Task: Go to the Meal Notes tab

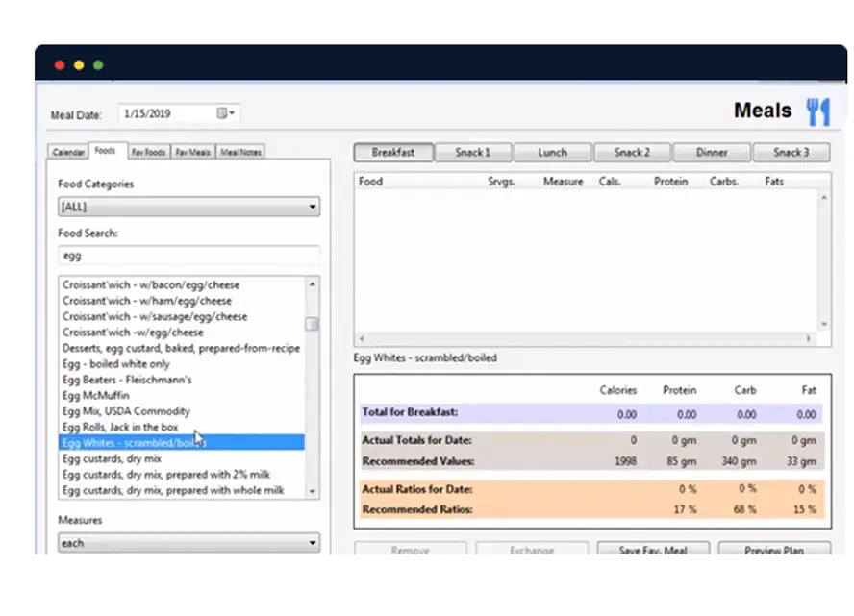Action: click(x=240, y=152)
